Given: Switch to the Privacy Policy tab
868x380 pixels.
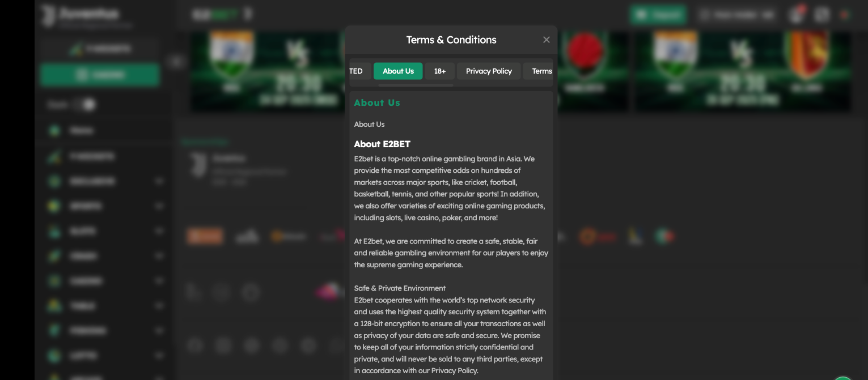Looking at the screenshot, I should click(489, 71).
